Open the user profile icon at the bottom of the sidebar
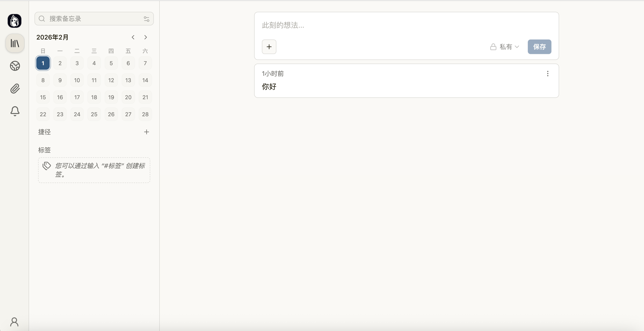This screenshot has width=644, height=331. tap(14, 322)
